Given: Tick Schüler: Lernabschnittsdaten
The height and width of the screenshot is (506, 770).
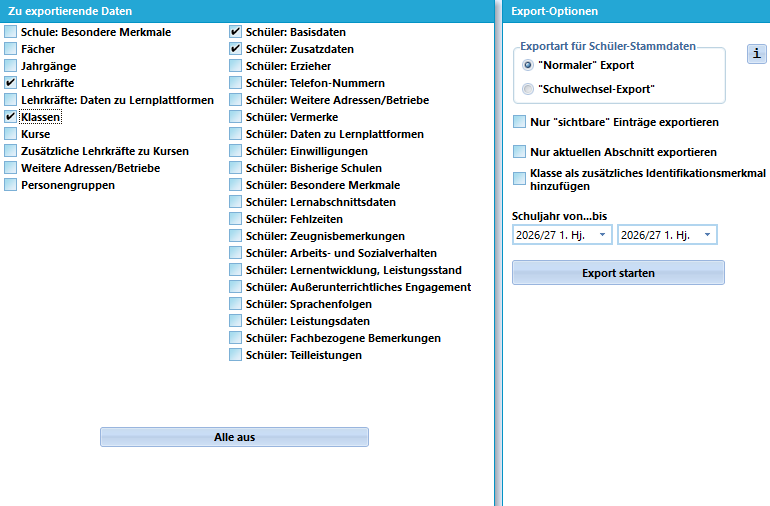Looking at the screenshot, I should coord(235,202).
